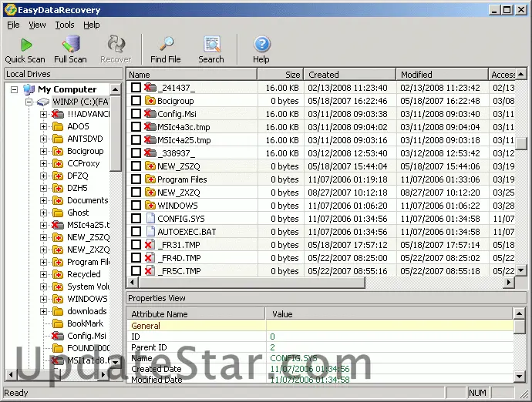The height and width of the screenshot is (402, 532).
Task: Select the General row in Properties View
Action: pos(320,326)
